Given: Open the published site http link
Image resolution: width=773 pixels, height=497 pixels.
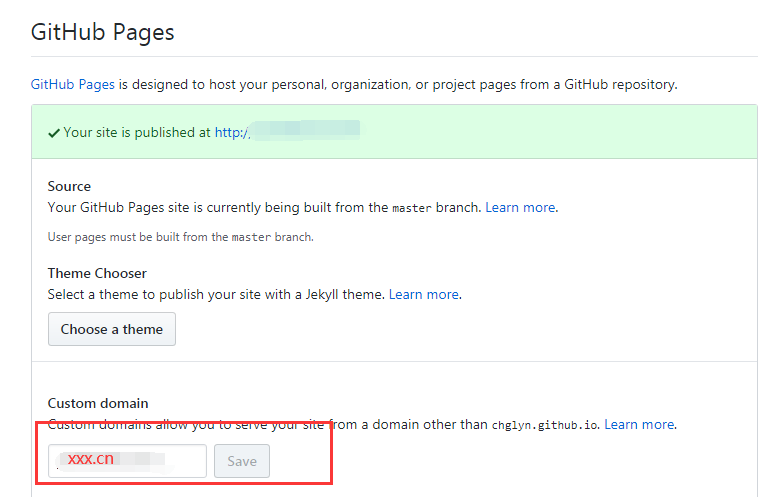Looking at the screenshot, I should point(287,132).
